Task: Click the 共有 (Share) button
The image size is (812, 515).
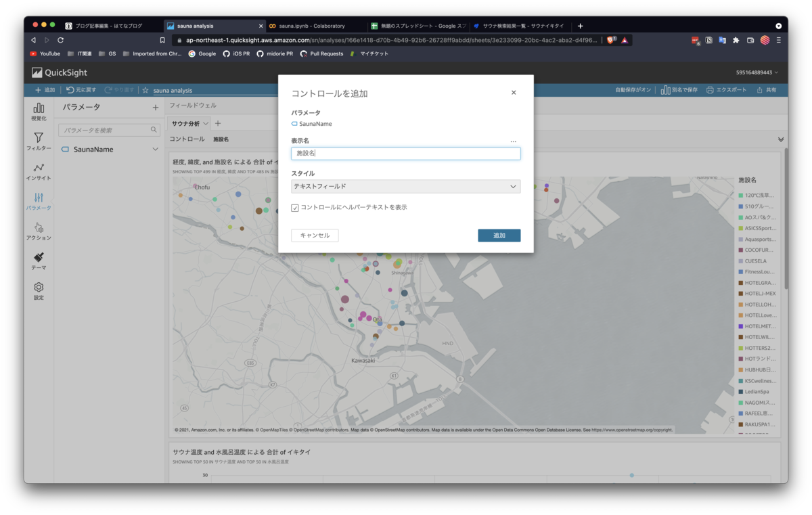Action: (x=767, y=90)
